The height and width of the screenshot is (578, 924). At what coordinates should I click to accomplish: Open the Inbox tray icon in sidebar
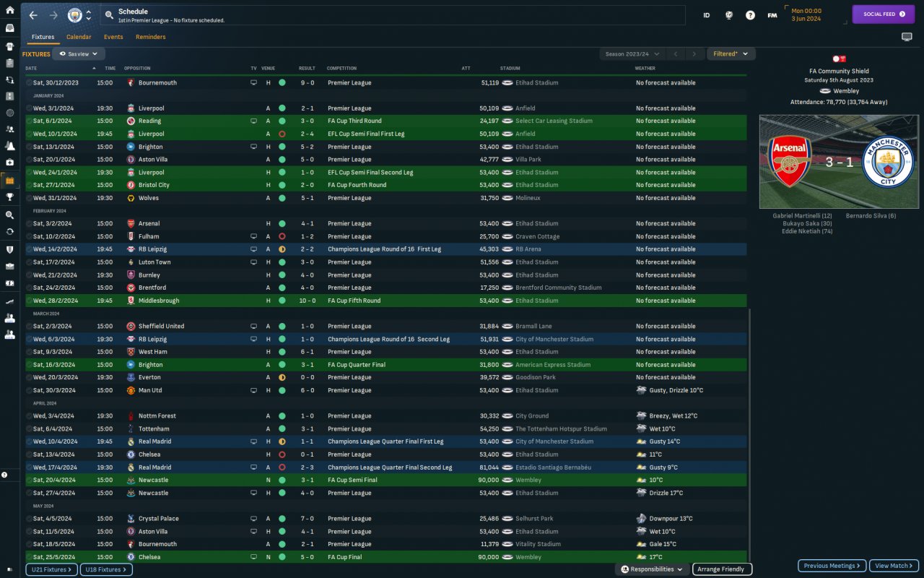(10, 28)
